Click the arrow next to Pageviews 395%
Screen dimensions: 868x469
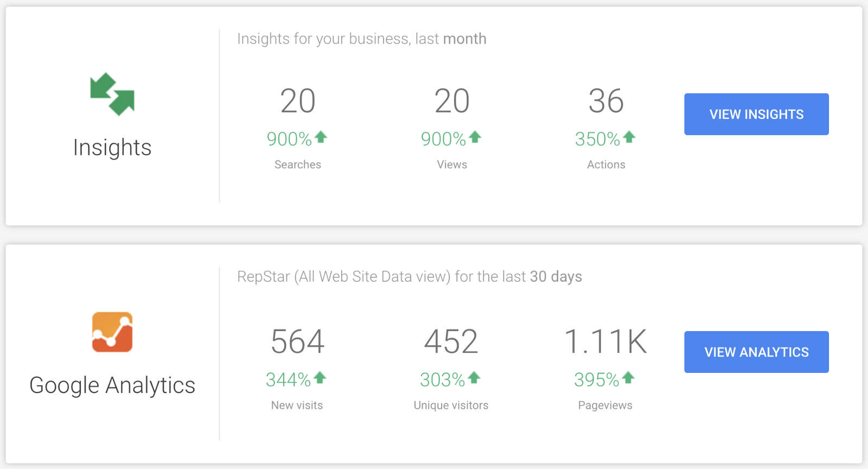point(628,377)
